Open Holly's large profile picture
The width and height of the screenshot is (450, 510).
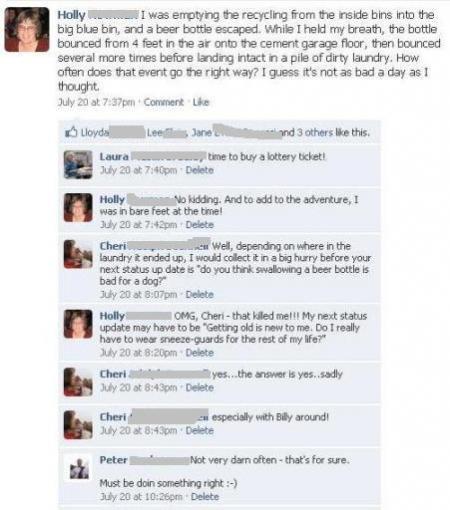click(27, 30)
